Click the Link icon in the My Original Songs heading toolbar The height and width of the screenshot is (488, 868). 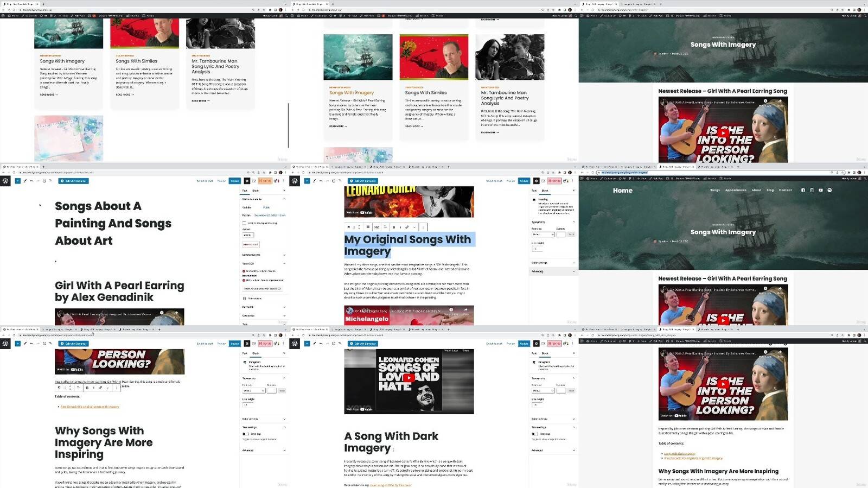pos(407,227)
